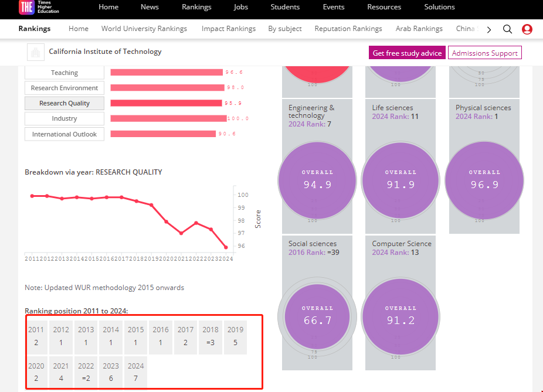This screenshot has height=392, width=543.
Task: Select the Research Environment metric button
Action: [x=65, y=88]
